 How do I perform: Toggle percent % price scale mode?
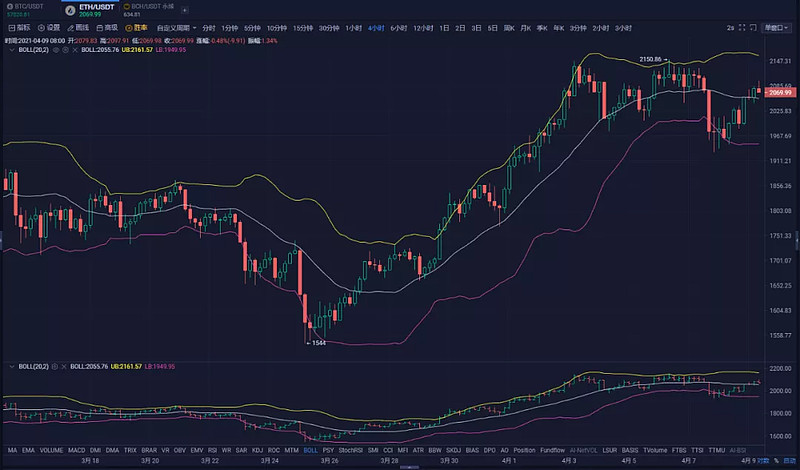click(776, 460)
